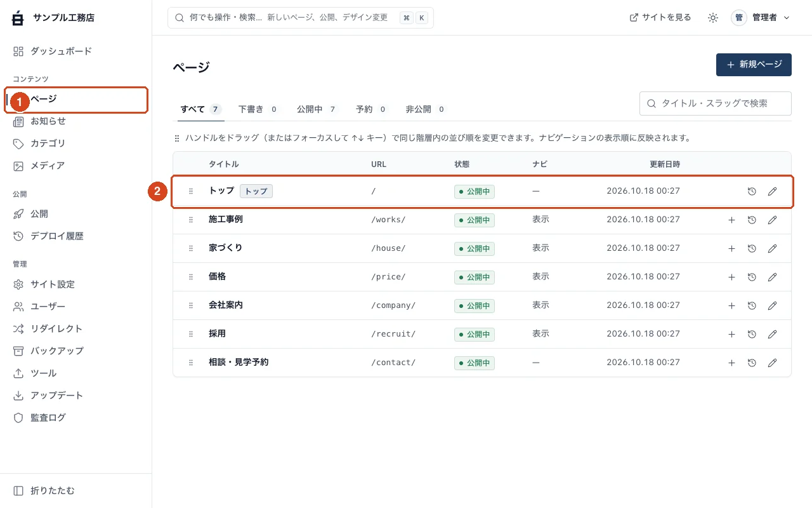Open the command search bar
The width and height of the screenshot is (812, 508).
coord(301,18)
